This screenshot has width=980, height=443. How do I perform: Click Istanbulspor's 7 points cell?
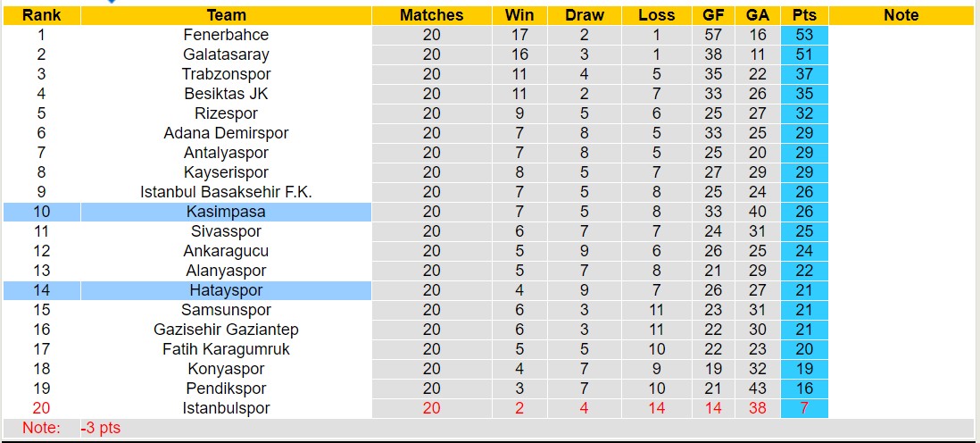coord(804,408)
